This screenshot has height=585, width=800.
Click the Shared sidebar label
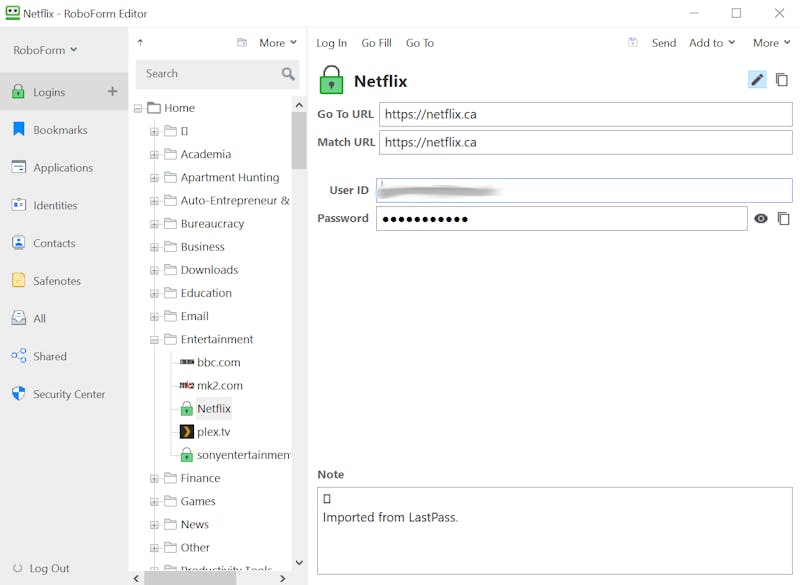point(50,356)
